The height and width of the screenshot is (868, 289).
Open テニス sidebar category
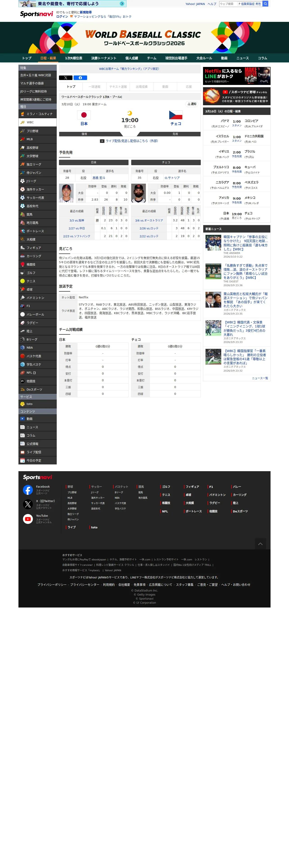[x=37, y=281]
